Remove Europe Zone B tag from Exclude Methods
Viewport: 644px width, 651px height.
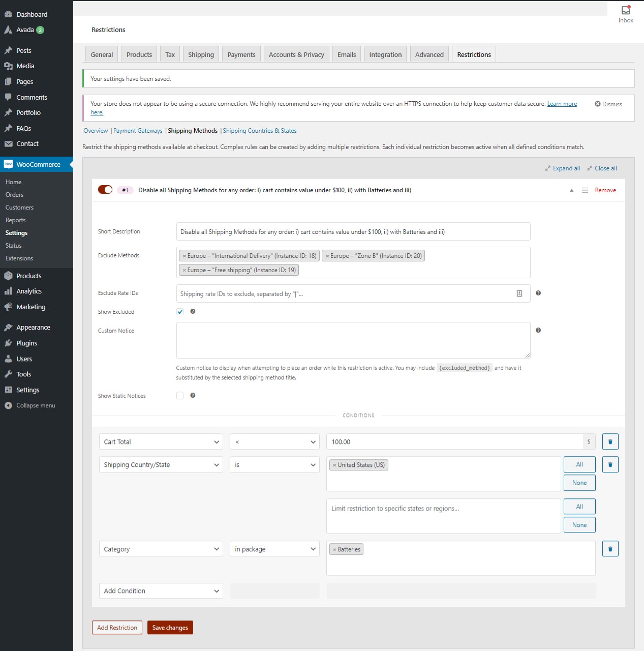click(327, 256)
